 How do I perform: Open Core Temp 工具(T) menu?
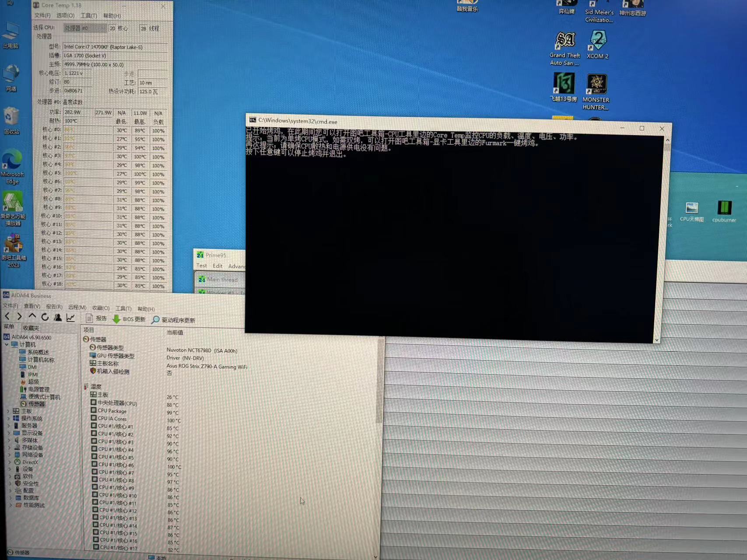89,16
